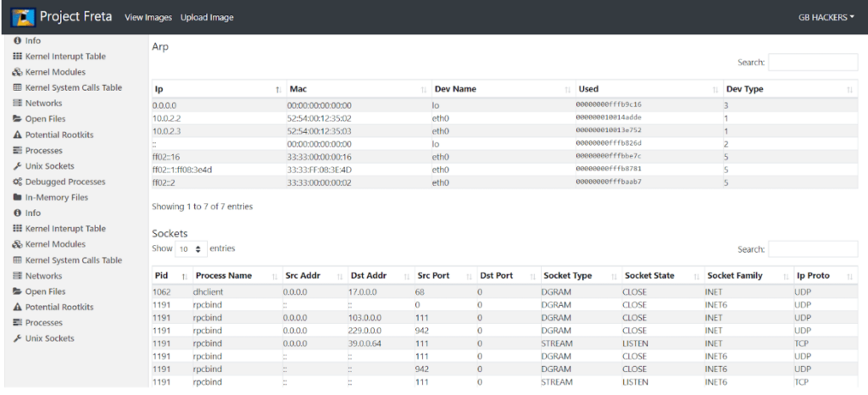Select Upload Image in the top navbar
The width and height of the screenshot is (868, 395).
(x=207, y=18)
